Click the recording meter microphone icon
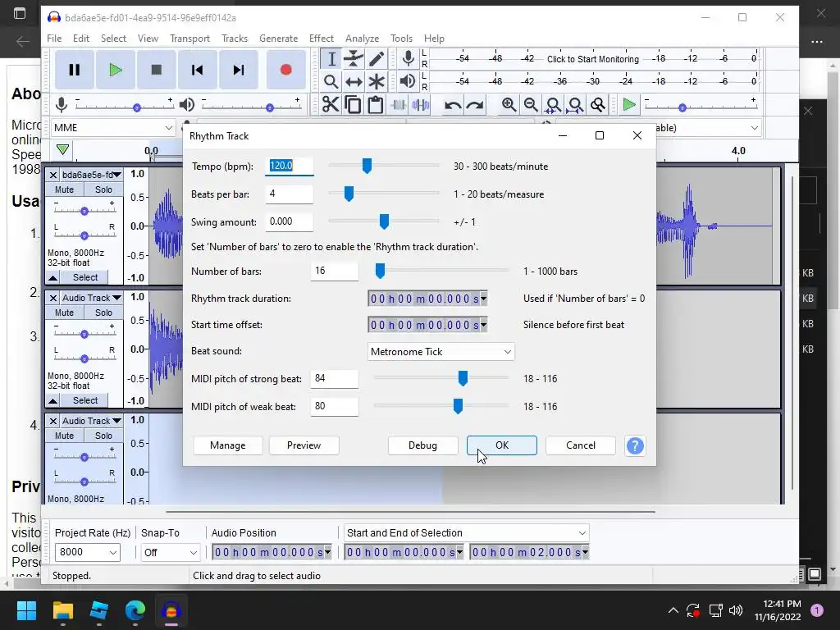The width and height of the screenshot is (840, 630). point(409,58)
